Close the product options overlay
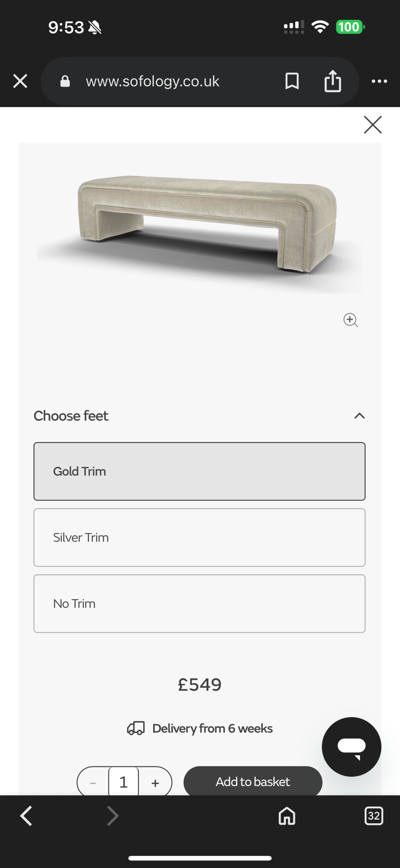400x868 pixels. [373, 125]
